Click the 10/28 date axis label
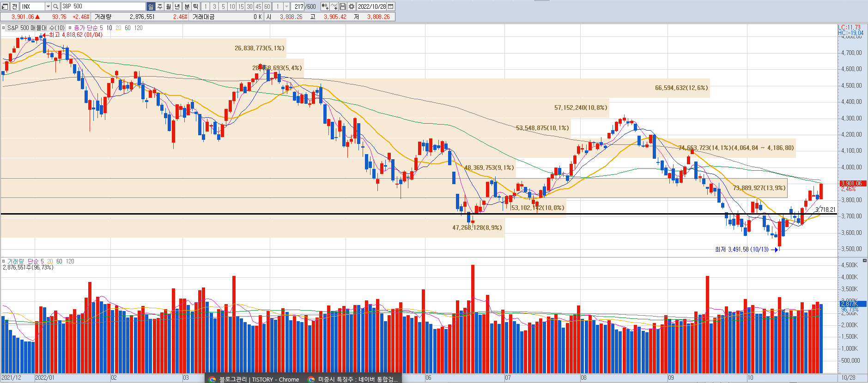The image size is (868, 383). [x=848, y=377]
